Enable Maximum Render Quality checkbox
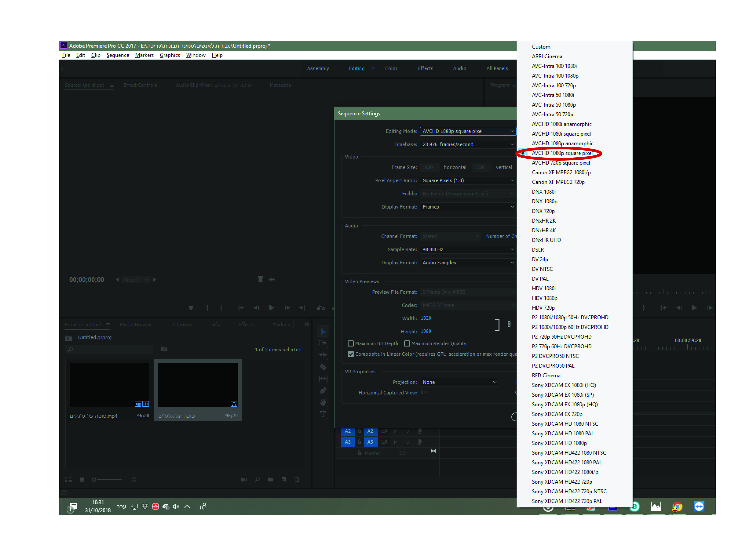The width and height of the screenshot is (756, 534). coord(407,343)
